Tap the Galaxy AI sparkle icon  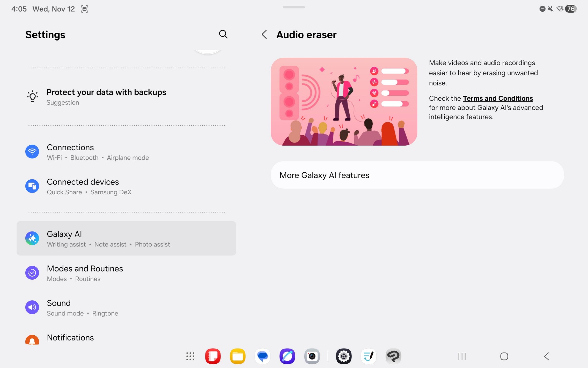click(32, 238)
